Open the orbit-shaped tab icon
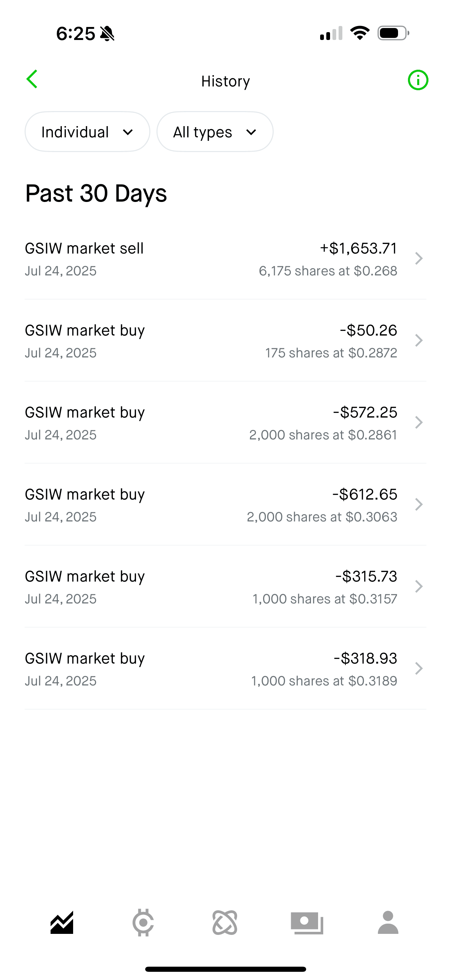The width and height of the screenshot is (451, 980). (x=225, y=923)
